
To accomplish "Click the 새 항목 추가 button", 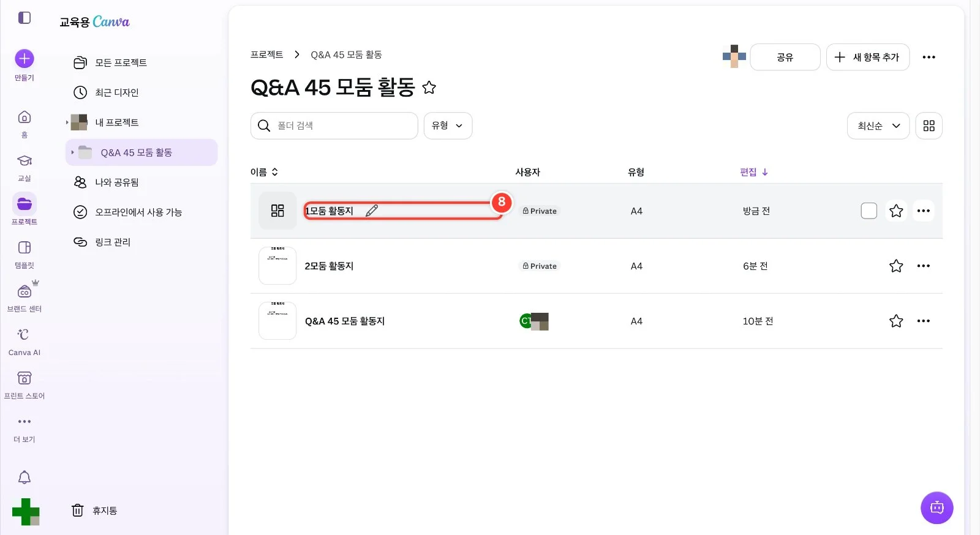I will pos(868,57).
